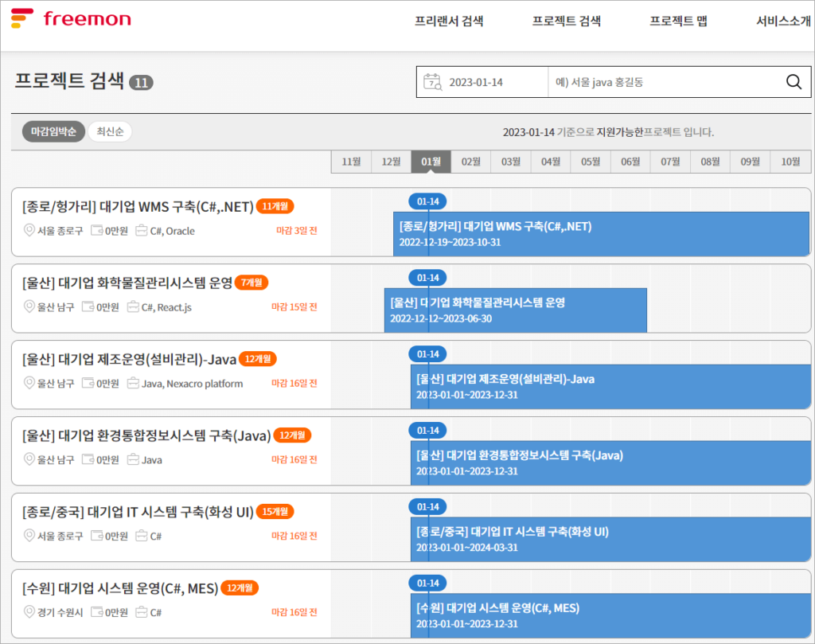Click the magnifier search icon

coord(794,82)
